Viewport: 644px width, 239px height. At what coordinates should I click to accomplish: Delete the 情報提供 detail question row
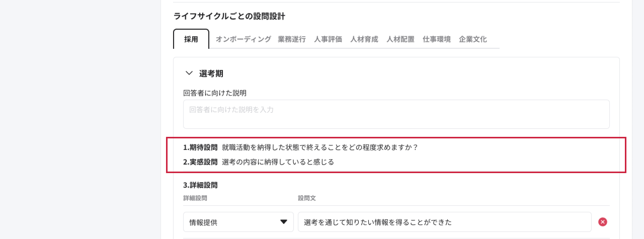point(602,222)
